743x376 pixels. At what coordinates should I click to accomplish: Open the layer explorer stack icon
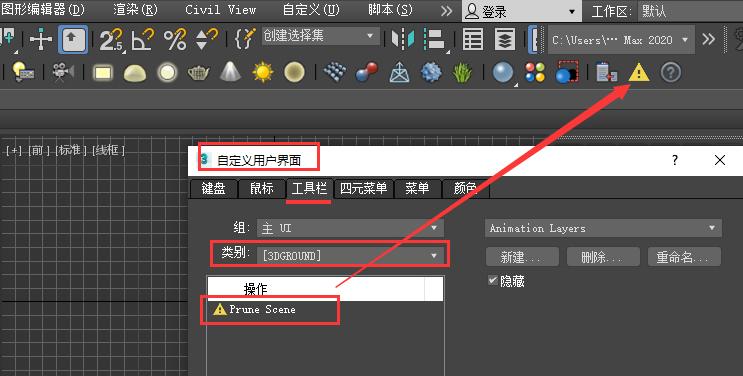[505, 39]
